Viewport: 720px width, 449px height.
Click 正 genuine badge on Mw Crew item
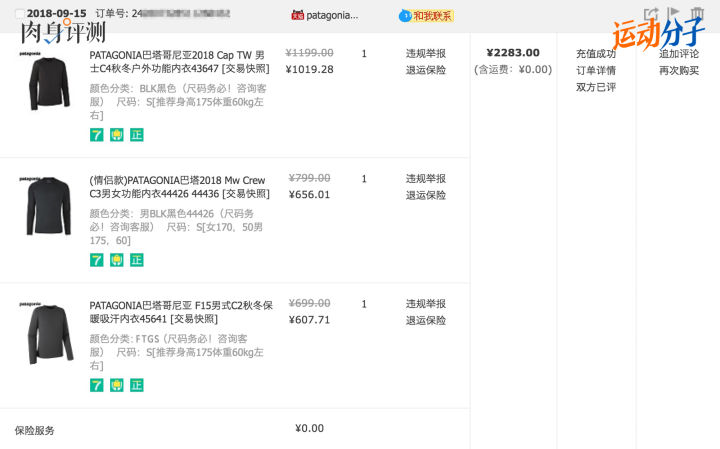tap(137, 260)
